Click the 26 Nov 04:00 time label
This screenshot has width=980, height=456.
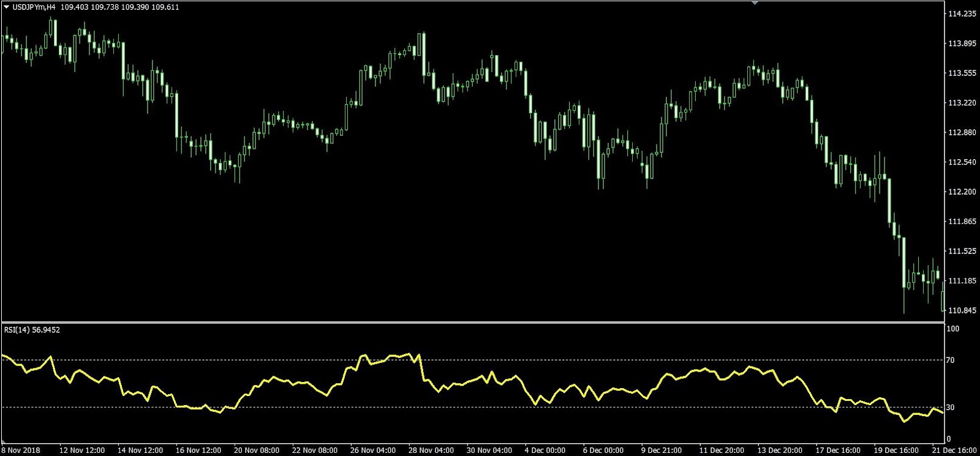373,450
